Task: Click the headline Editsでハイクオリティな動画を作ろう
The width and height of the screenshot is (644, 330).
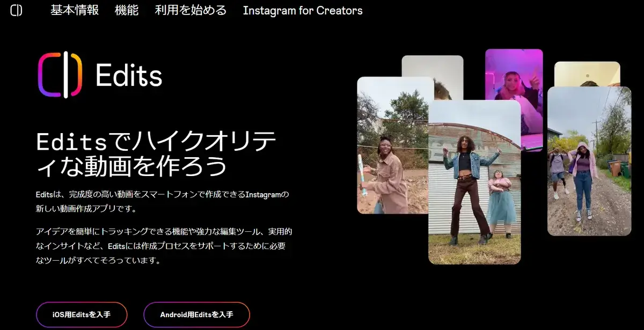Action: (x=156, y=155)
